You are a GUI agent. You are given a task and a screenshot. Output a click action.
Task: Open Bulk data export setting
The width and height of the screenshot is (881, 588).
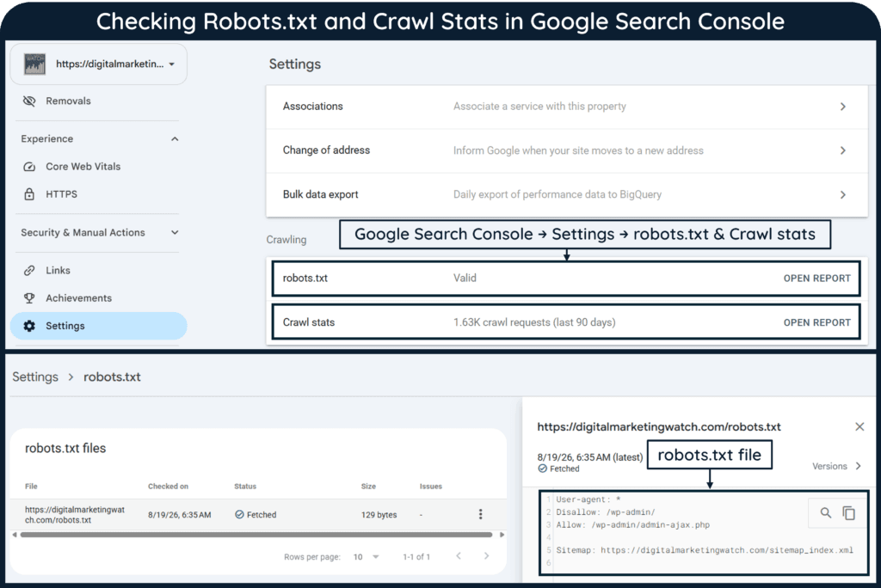click(x=566, y=195)
